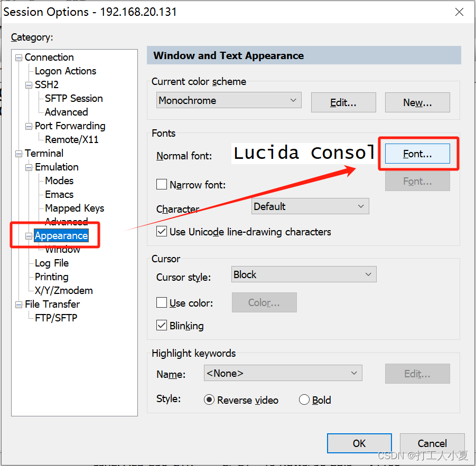The image size is (476, 466).
Task: Disable the Blinking cursor option
Action: click(161, 326)
